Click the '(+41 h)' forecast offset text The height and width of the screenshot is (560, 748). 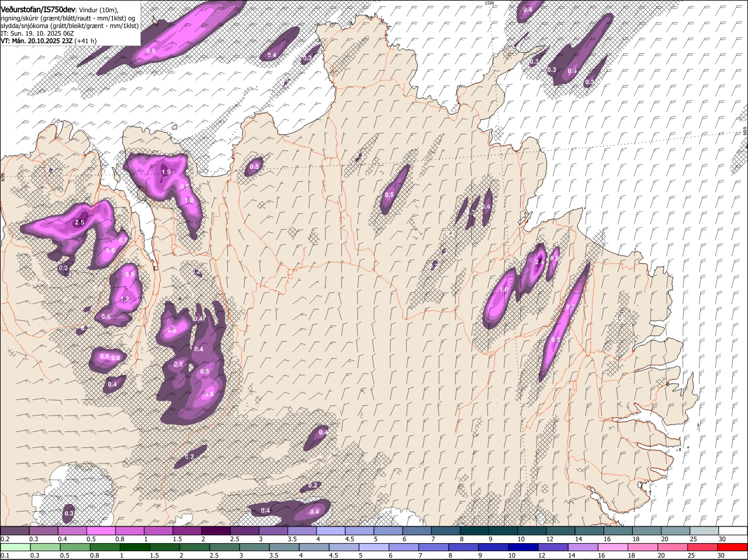[86, 41]
